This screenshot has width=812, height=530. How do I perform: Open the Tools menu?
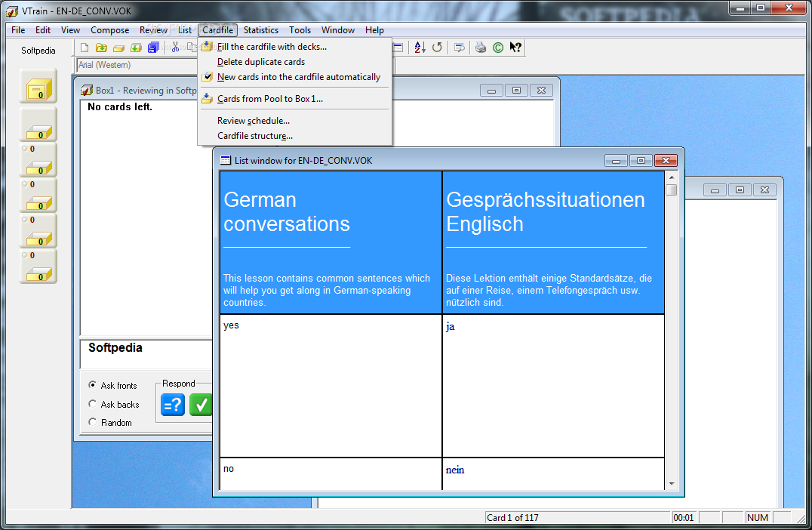click(x=300, y=30)
